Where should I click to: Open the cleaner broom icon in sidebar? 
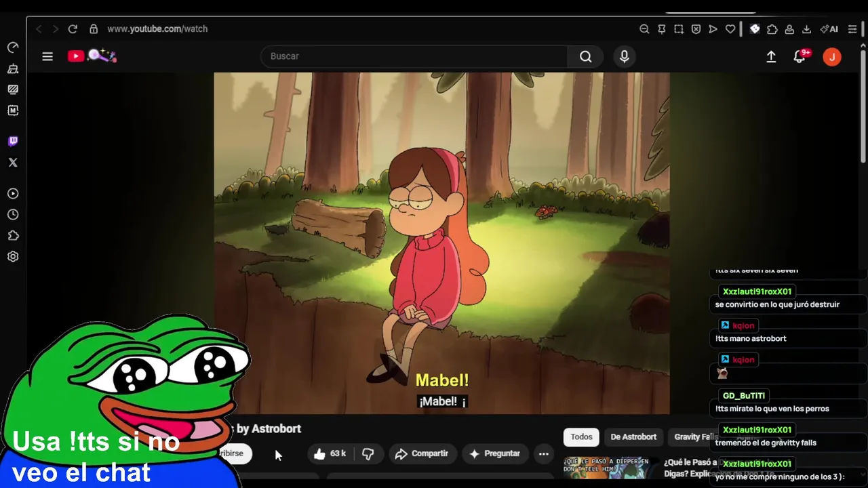coord(13,68)
